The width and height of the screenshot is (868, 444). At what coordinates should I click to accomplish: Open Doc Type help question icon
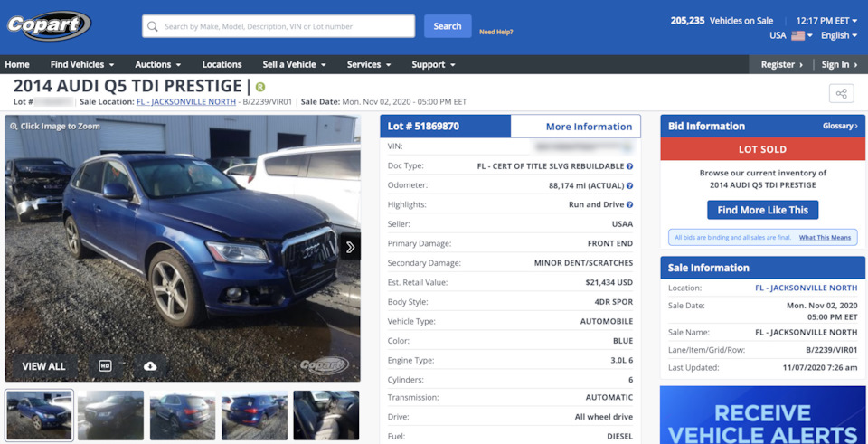click(x=629, y=166)
